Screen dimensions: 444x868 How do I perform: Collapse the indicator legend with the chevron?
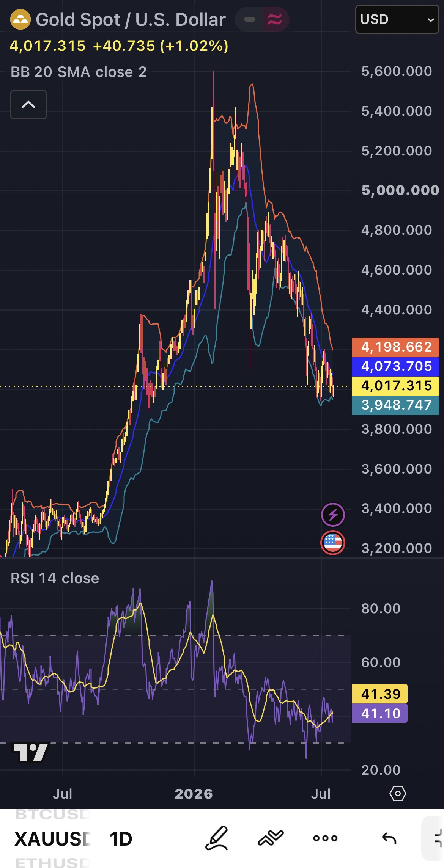28,105
